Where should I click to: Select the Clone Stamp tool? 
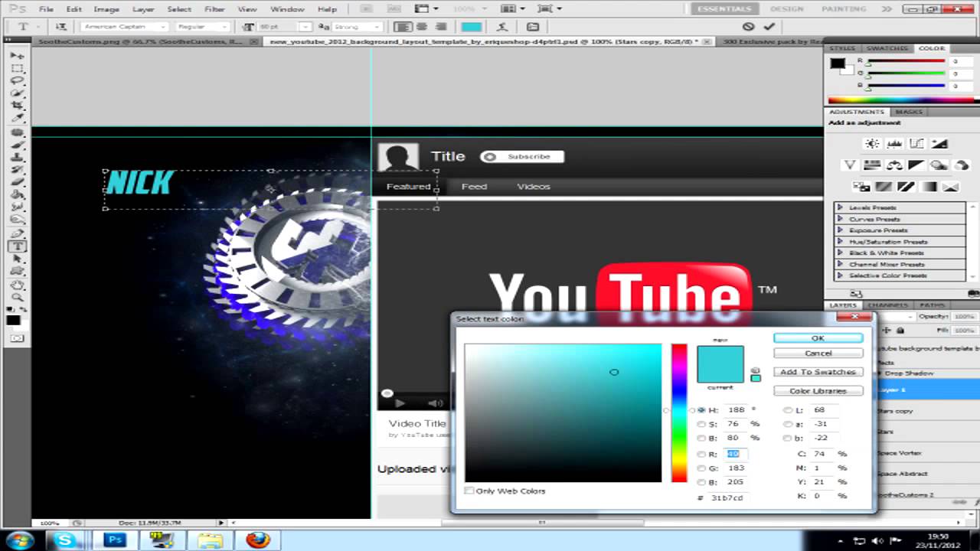pos(17,157)
